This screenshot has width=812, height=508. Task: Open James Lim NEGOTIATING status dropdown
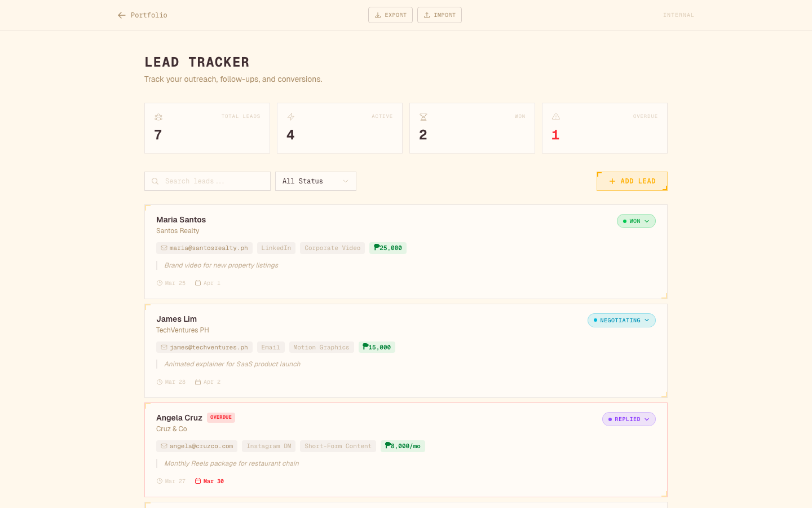621,321
